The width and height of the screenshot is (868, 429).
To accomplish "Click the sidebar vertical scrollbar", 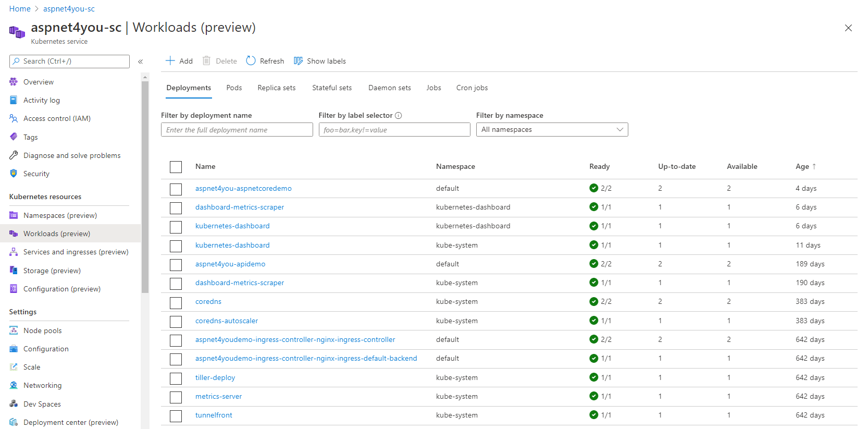I will (x=145, y=188).
